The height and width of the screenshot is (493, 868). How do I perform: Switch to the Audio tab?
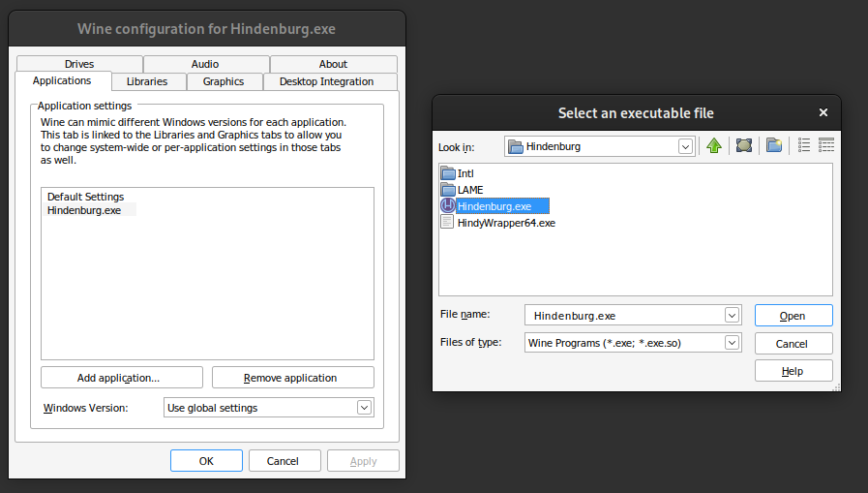point(205,64)
